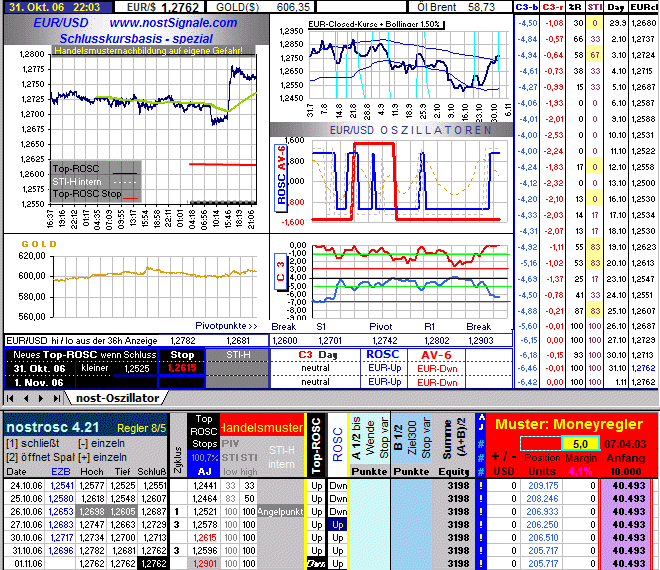Image resolution: width=660 pixels, height=570 pixels.
Task: Select the Öl Brent 58,73 quote cell
Action: (459, 7)
